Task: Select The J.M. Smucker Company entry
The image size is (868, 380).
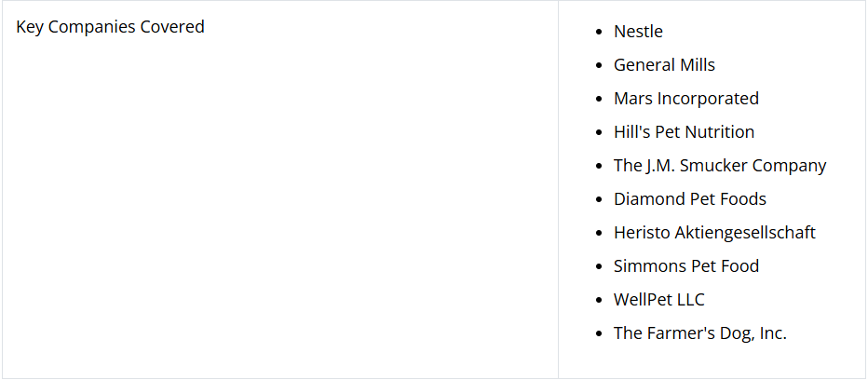Action: (x=720, y=166)
